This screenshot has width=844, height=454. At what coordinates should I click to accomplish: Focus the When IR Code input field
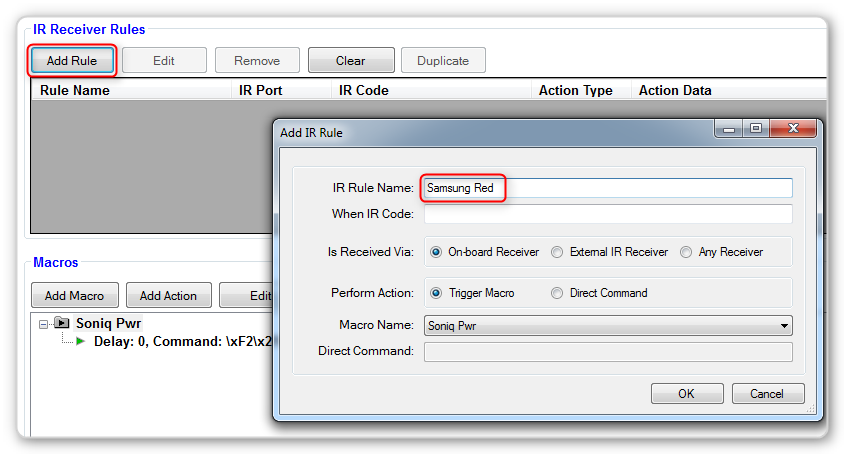point(608,214)
